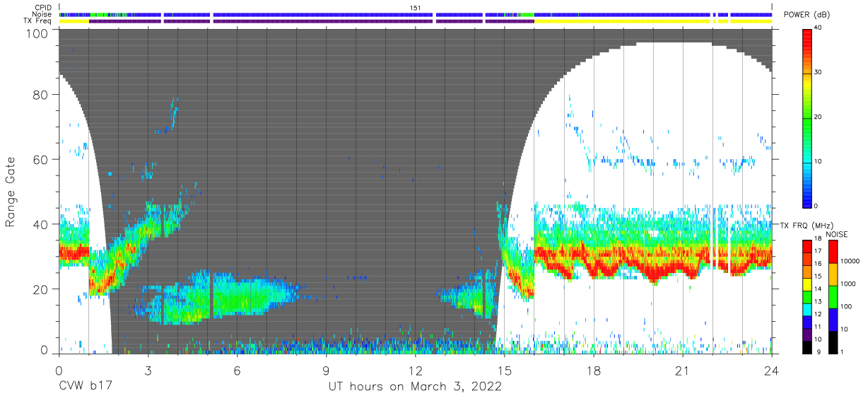Click the x-axis tick label '12'

coord(415,371)
